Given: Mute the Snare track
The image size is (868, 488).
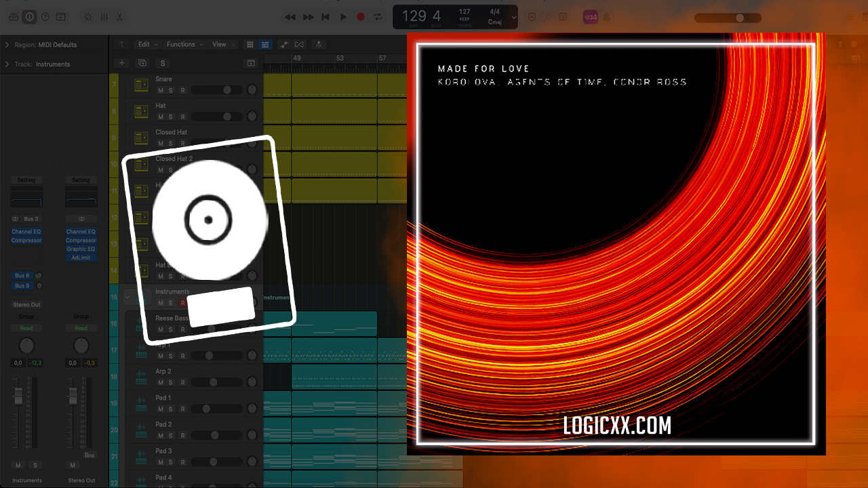Looking at the screenshot, I should tap(161, 90).
